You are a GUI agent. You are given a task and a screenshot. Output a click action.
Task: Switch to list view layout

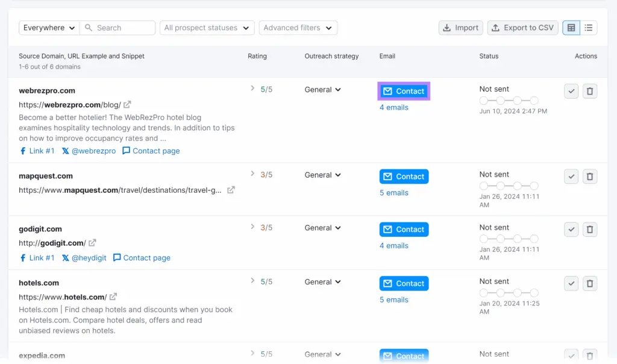click(x=589, y=28)
